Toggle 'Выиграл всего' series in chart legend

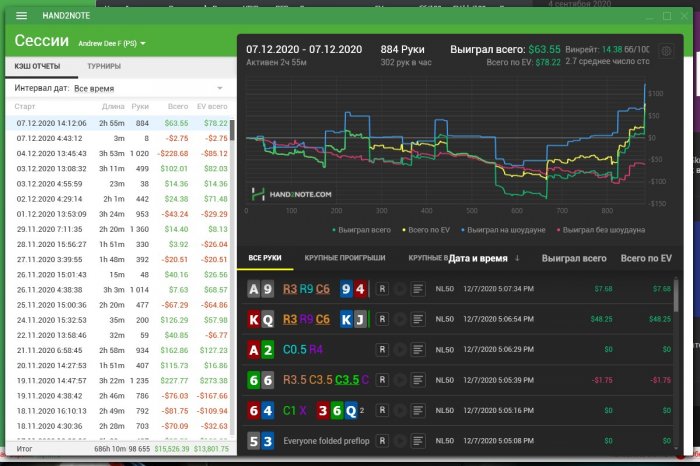[x=362, y=230]
